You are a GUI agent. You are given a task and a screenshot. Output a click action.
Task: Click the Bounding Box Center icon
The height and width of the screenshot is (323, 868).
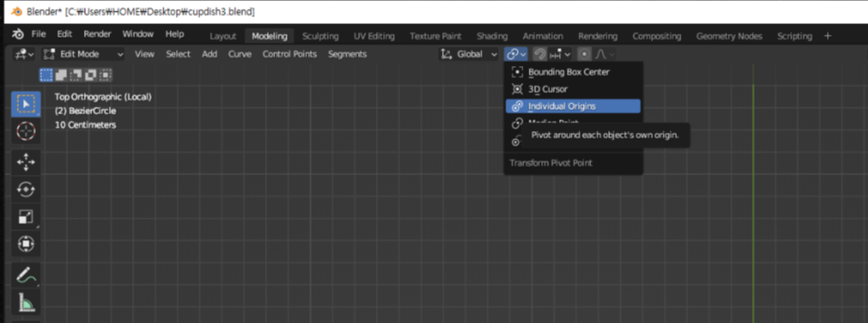click(517, 72)
